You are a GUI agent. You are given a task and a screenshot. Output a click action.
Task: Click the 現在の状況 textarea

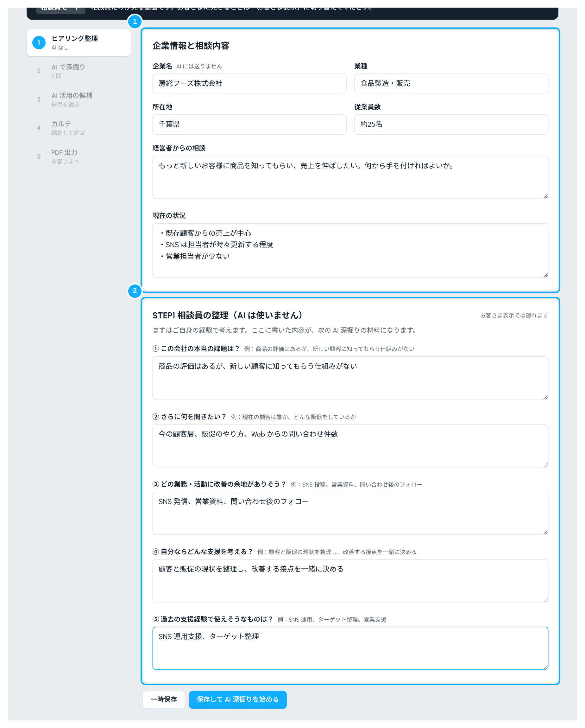click(350, 251)
